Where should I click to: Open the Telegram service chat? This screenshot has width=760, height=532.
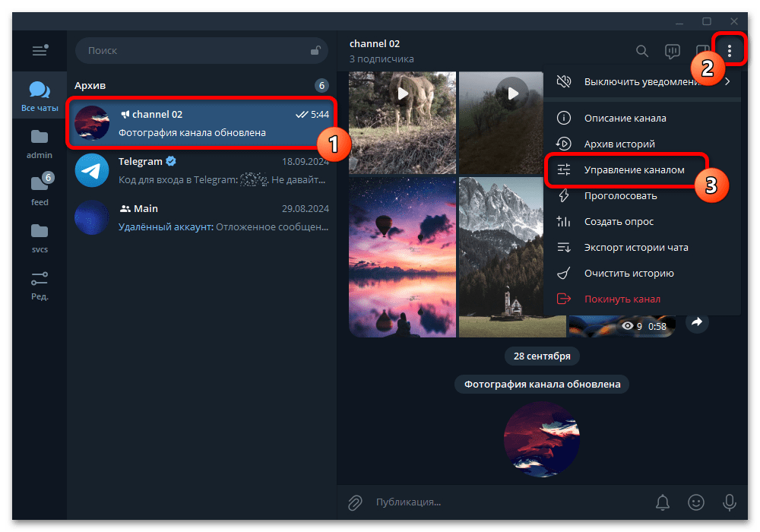[x=201, y=170]
